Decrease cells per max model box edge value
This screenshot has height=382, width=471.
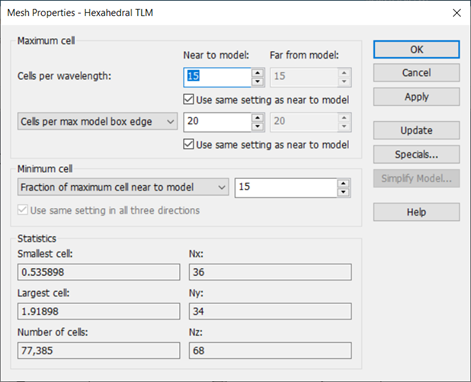coord(257,127)
